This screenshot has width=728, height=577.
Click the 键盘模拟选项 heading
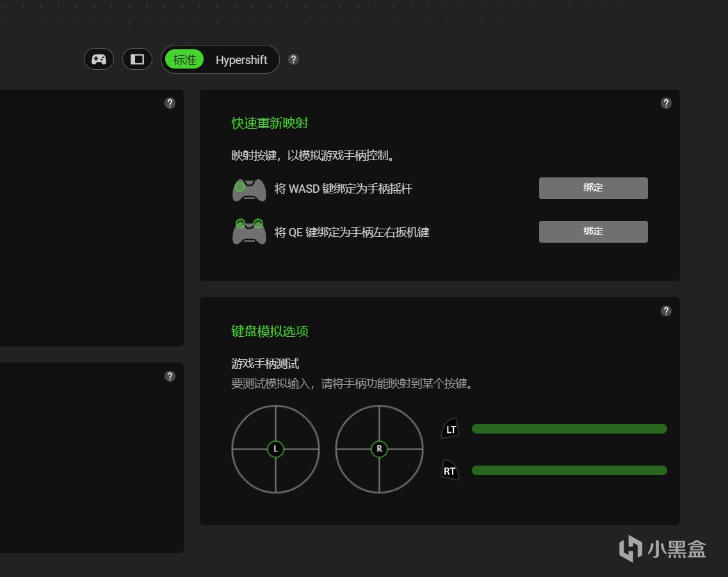point(270,331)
